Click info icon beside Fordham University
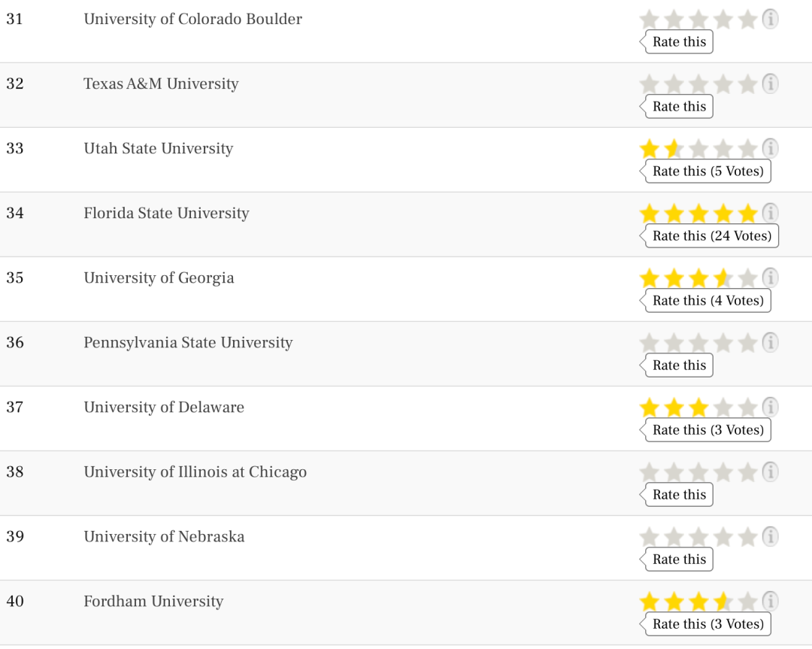 tap(770, 602)
